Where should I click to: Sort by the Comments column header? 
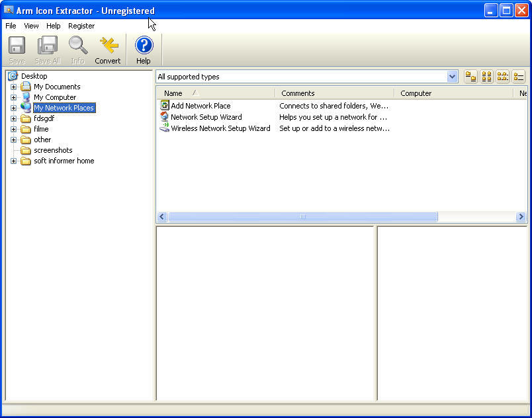[x=335, y=93]
